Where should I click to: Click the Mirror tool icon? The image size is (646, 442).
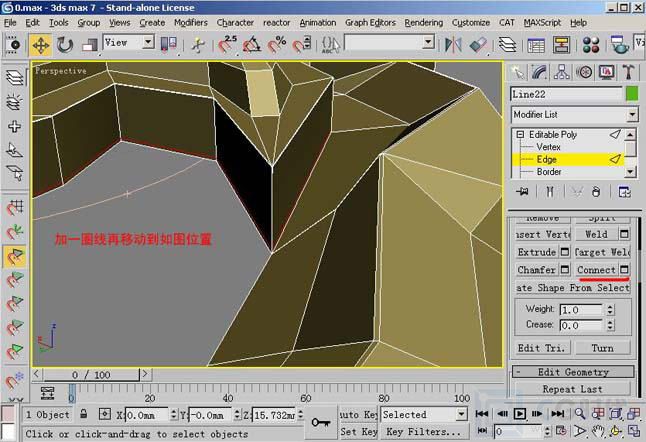(x=453, y=45)
